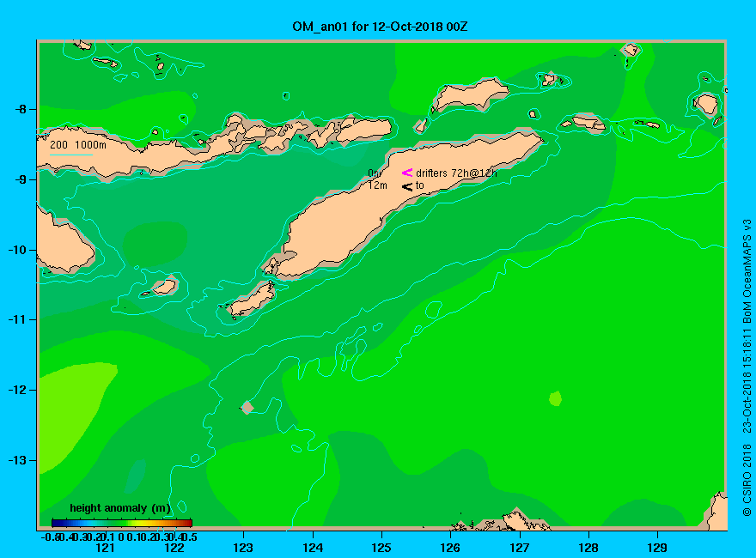The height and width of the screenshot is (558, 756).
Task: Click the small yellow-green anomaly patch near 127.5°E
Action: click(556, 398)
